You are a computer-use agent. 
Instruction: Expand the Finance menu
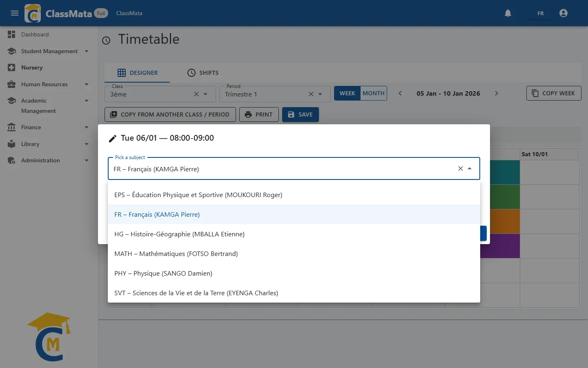pos(87,127)
